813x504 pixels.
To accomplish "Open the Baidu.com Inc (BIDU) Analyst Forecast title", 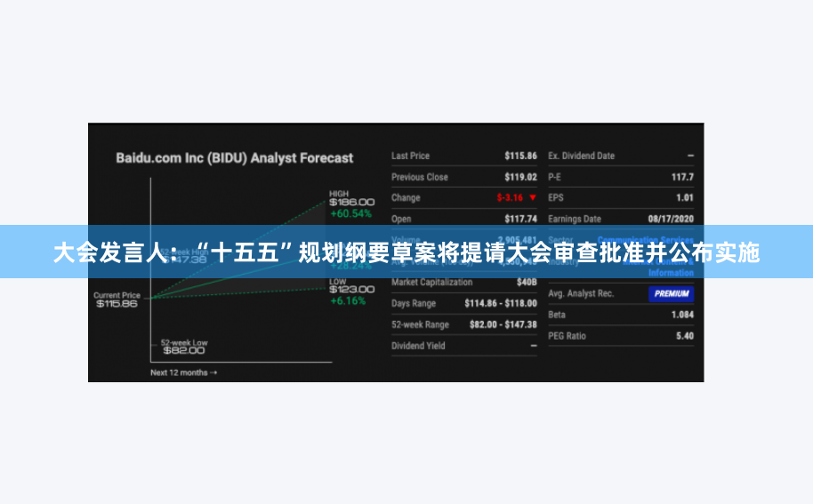I will point(234,158).
